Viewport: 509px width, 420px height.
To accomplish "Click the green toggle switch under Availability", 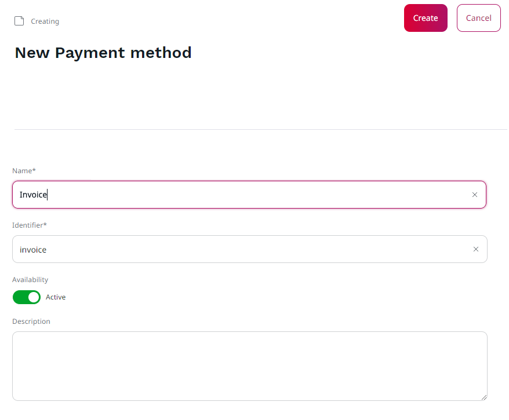I will pos(26,297).
